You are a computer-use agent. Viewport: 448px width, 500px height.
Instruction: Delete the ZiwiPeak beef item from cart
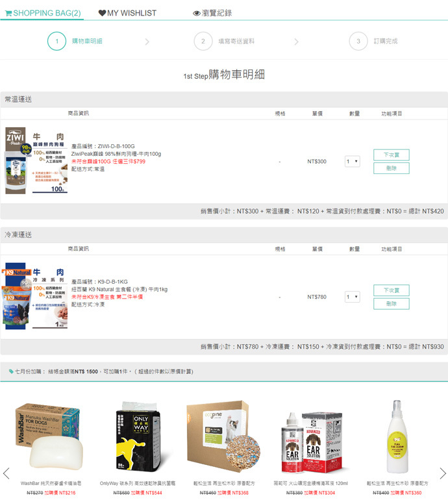(x=392, y=168)
